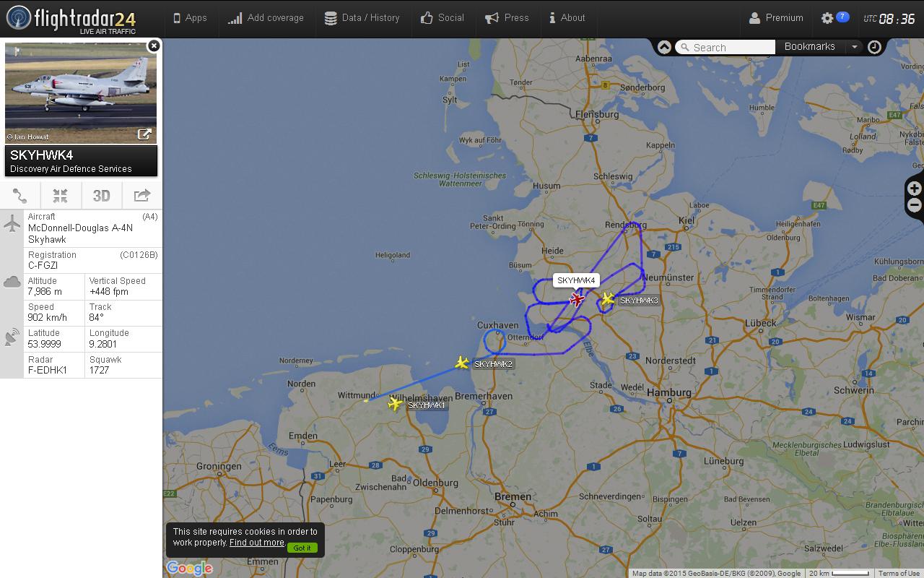Zoom in on the map
The width and height of the screenshot is (924, 578).
(x=914, y=189)
